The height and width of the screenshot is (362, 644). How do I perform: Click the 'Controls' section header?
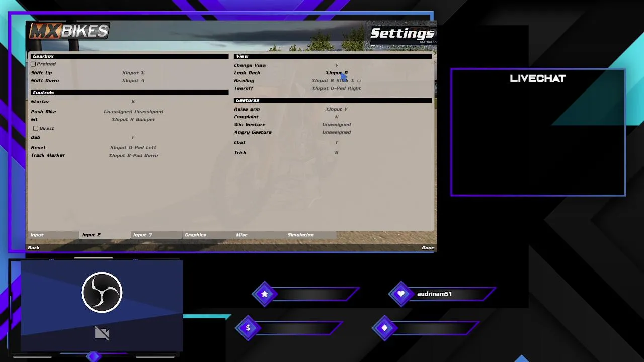click(43, 93)
